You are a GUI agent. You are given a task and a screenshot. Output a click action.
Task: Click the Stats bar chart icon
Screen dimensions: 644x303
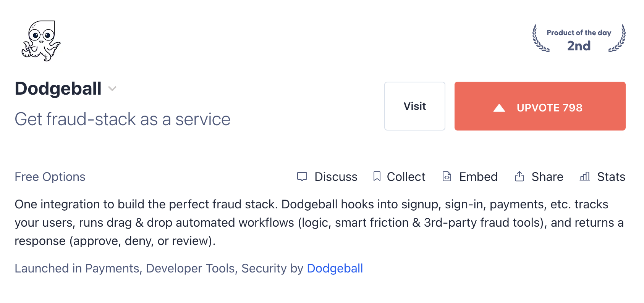(585, 176)
